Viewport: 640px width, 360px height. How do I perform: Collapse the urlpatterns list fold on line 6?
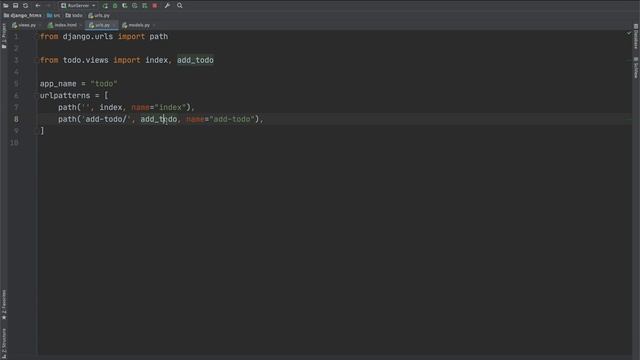pos(37,96)
